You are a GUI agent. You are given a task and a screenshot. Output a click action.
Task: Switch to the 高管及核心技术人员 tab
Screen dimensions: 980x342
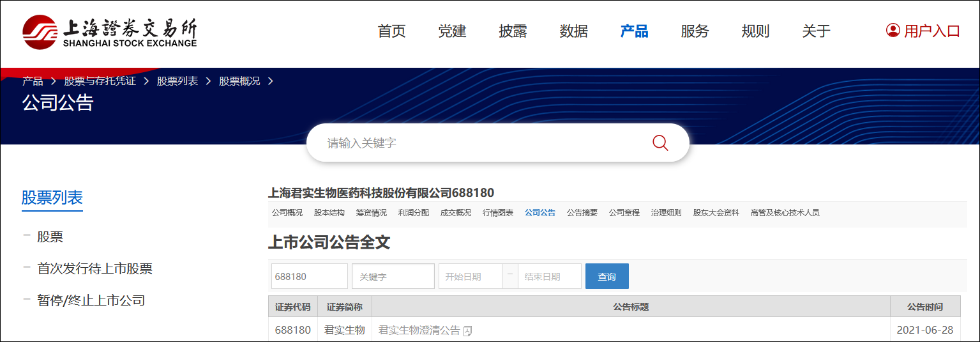coord(785,213)
